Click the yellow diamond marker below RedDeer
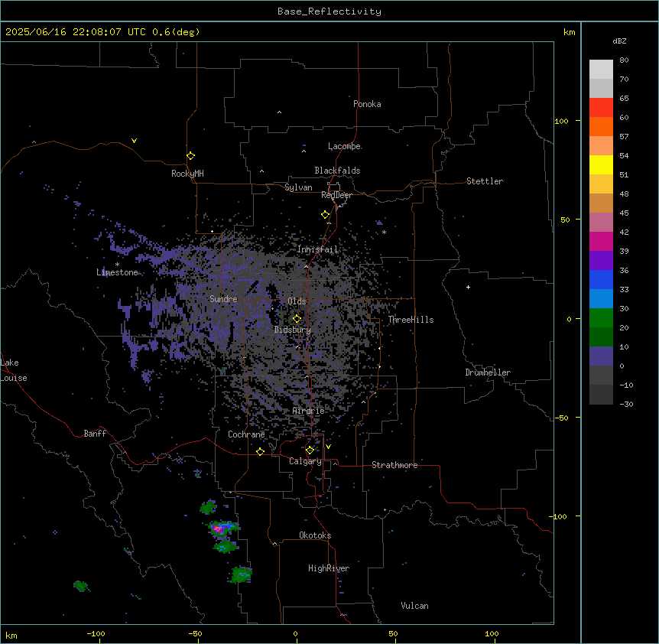 [x=326, y=215]
